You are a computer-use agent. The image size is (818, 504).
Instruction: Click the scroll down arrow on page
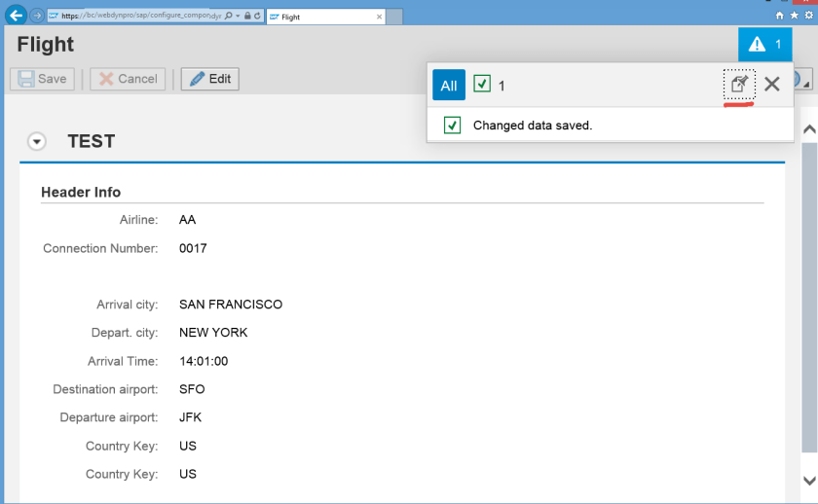click(x=808, y=480)
